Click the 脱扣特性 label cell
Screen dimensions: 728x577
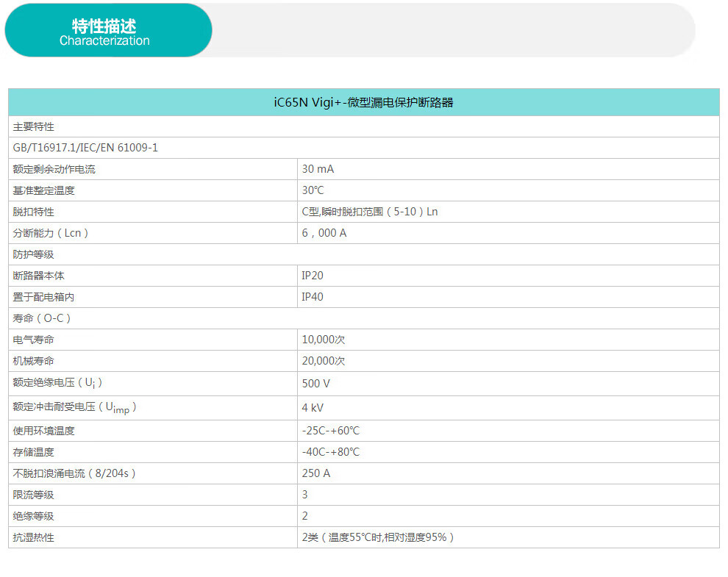(153, 212)
